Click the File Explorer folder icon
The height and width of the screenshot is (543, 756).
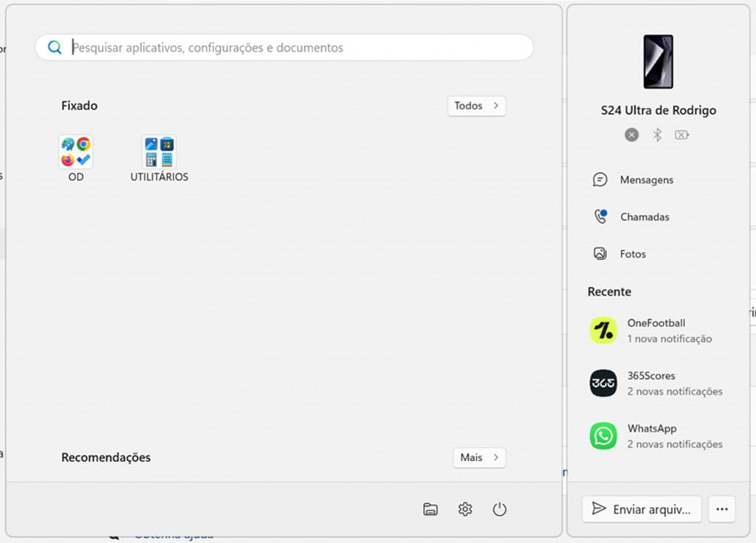430,509
